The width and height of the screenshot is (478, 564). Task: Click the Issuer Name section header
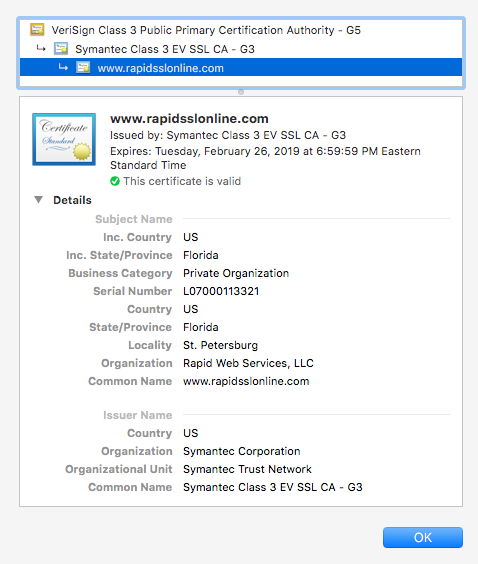[138, 415]
